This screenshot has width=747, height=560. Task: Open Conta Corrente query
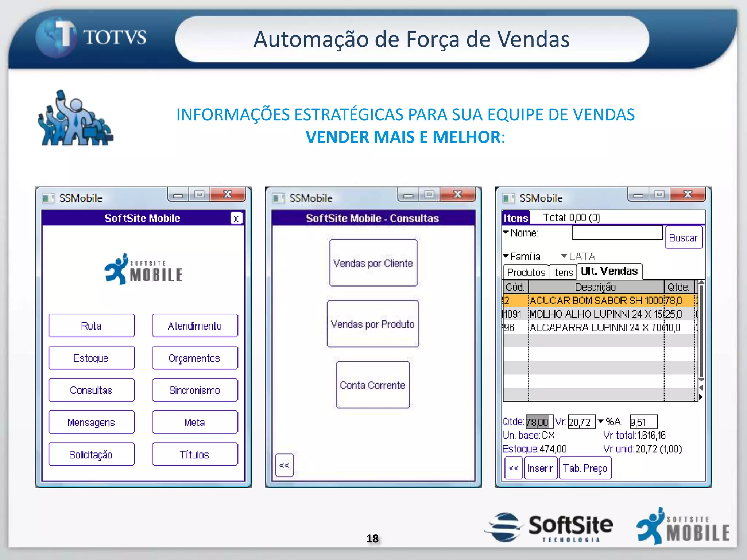pyautogui.click(x=373, y=385)
